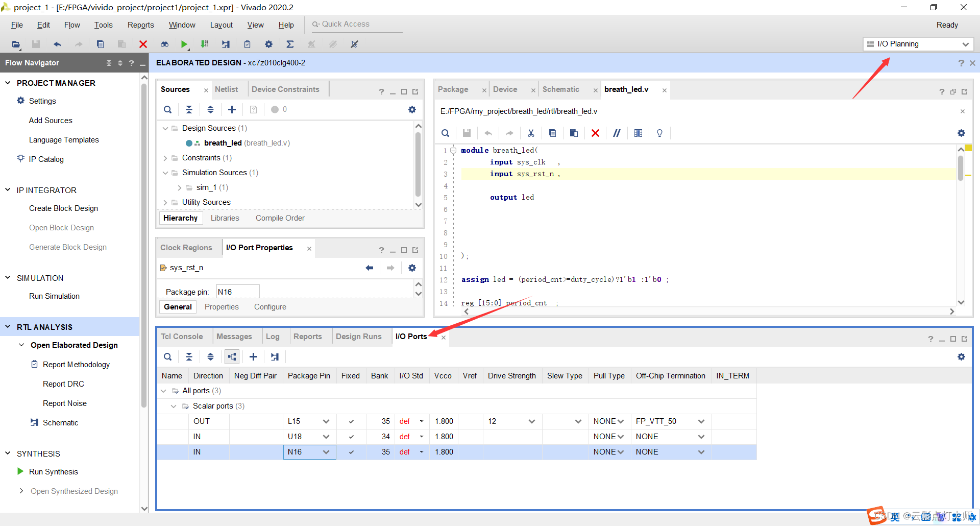Click the Sigma report icon in toolbar
This screenshot has width=980, height=526.
click(290, 44)
